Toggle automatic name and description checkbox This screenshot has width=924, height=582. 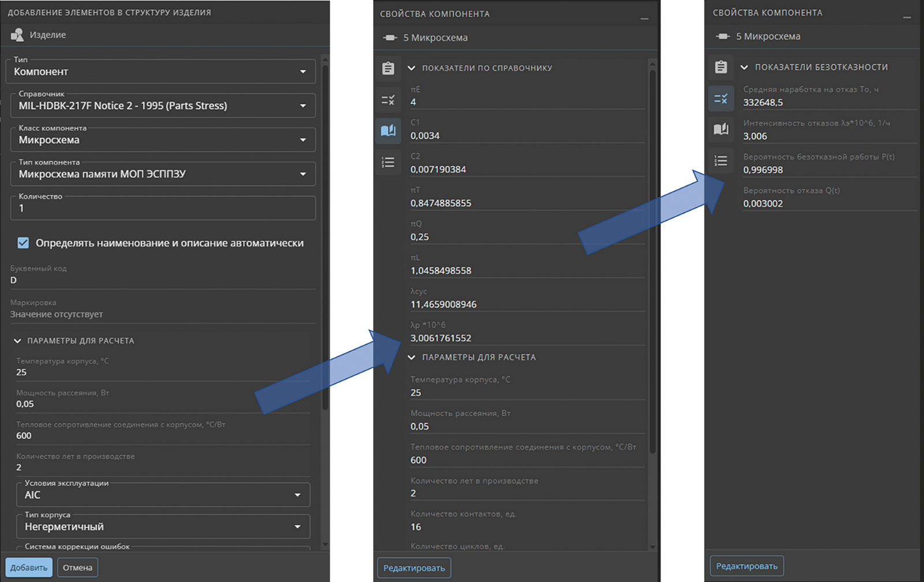23,243
